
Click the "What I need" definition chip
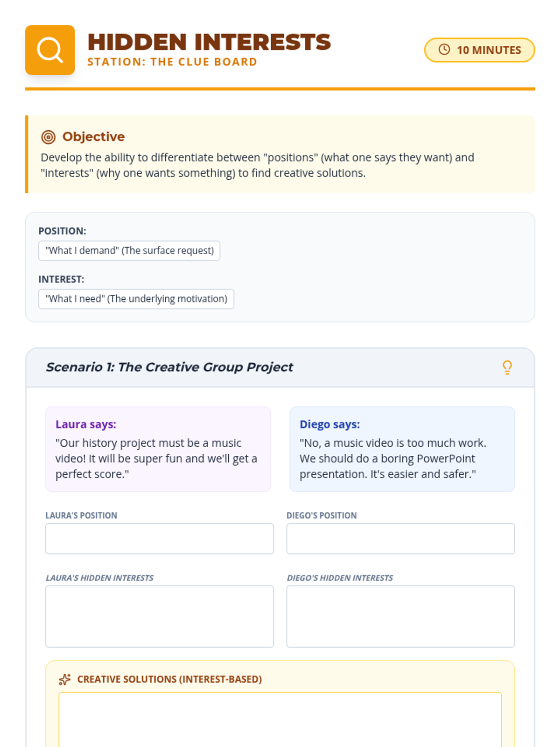pyautogui.click(x=136, y=299)
